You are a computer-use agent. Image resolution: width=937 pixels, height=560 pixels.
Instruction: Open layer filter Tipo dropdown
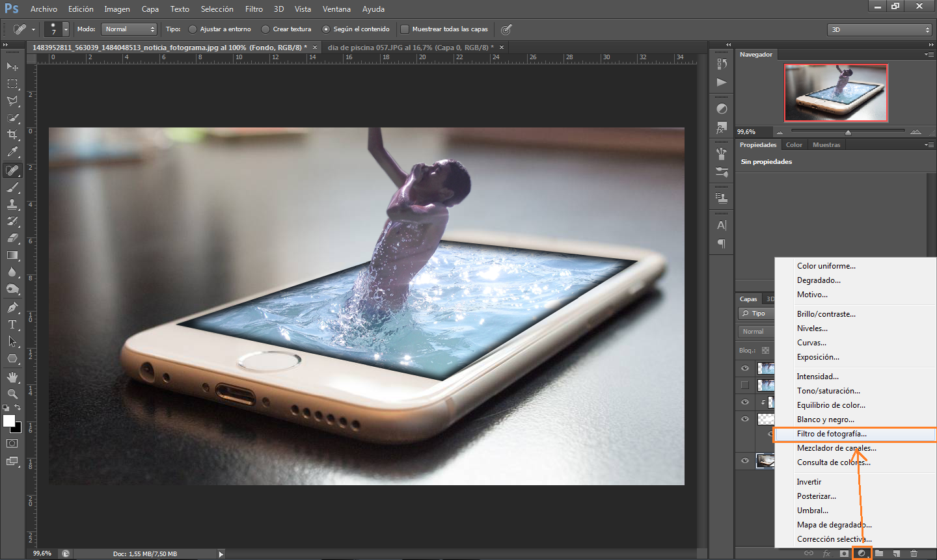click(x=756, y=313)
